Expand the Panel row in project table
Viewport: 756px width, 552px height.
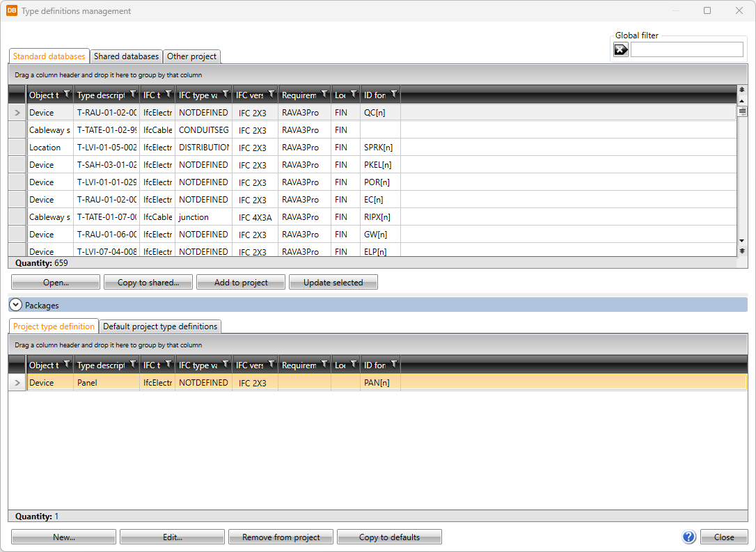coord(17,382)
